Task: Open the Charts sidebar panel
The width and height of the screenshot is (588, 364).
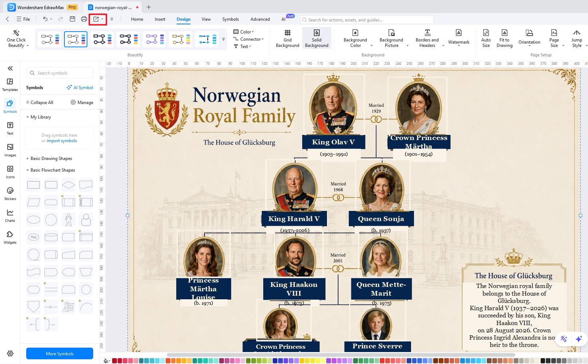Action: pos(10,215)
